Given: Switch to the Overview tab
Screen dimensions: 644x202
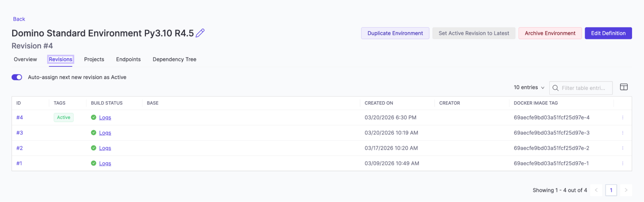Looking at the screenshot, I should [25, 59].
